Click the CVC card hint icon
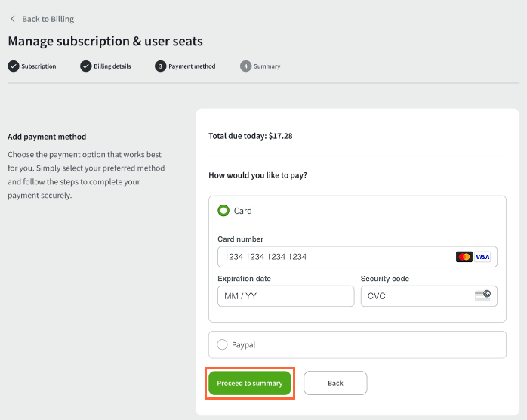Screen dimensions: 527x420 482,296
